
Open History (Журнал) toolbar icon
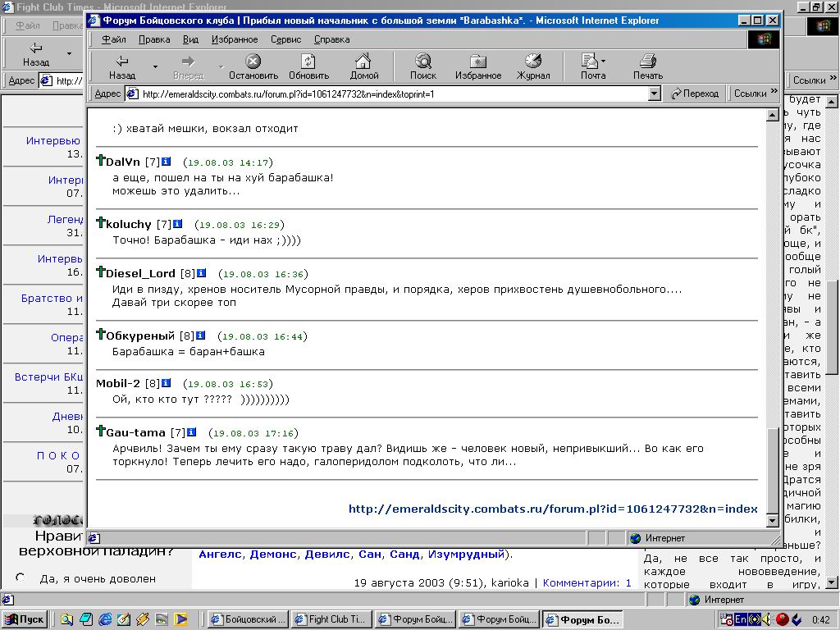coord(533,67)
